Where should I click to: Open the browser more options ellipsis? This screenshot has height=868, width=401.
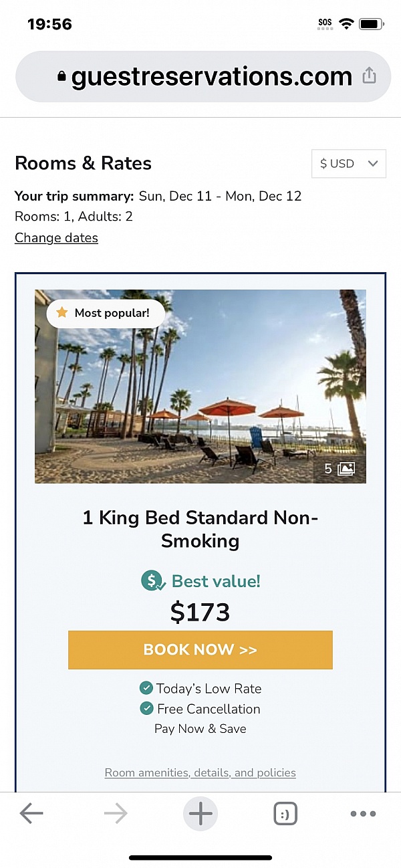pos(363,813)
